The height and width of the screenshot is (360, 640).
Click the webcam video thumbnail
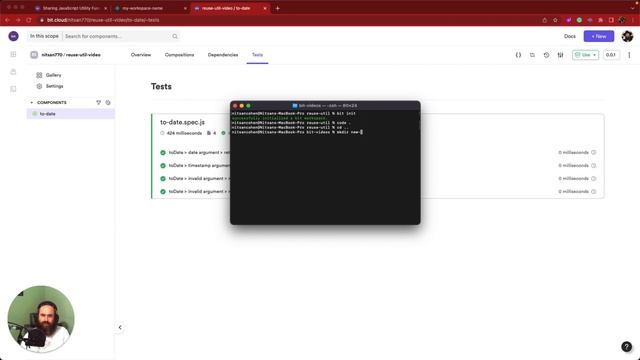(x=41, y=319)
